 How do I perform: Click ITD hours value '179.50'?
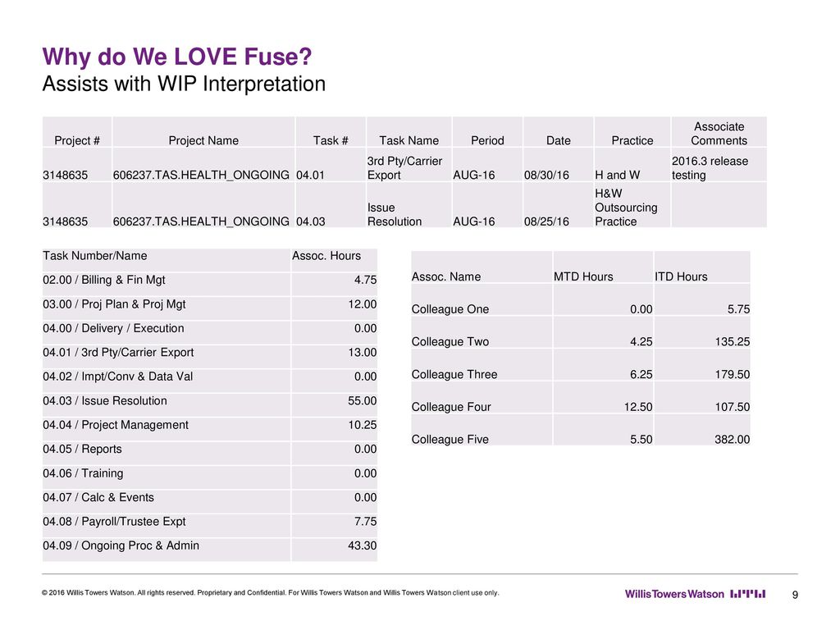pos(733,374)
